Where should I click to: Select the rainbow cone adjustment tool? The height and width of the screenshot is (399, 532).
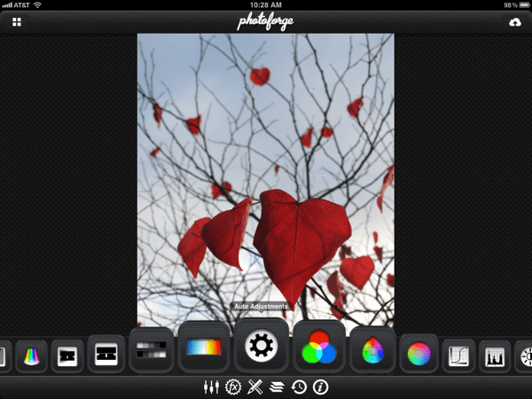tap(32, 356)
